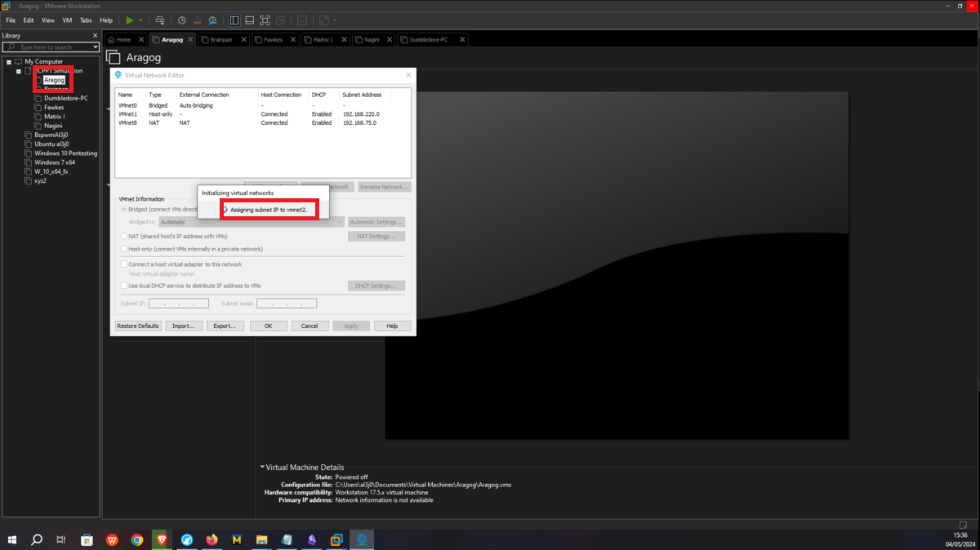Enable the local DHCP service checkbox
The image size is (980, 550).
(x=124, y=286)
